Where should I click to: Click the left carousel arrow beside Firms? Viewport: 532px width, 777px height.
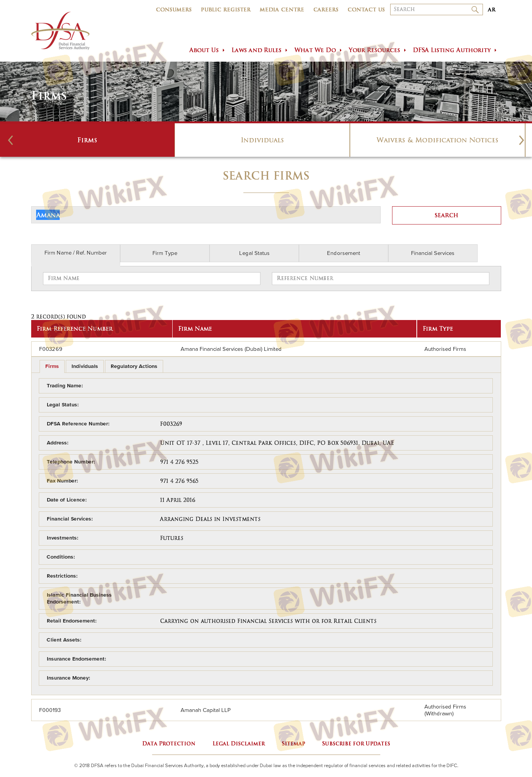(x=11, y=140)
